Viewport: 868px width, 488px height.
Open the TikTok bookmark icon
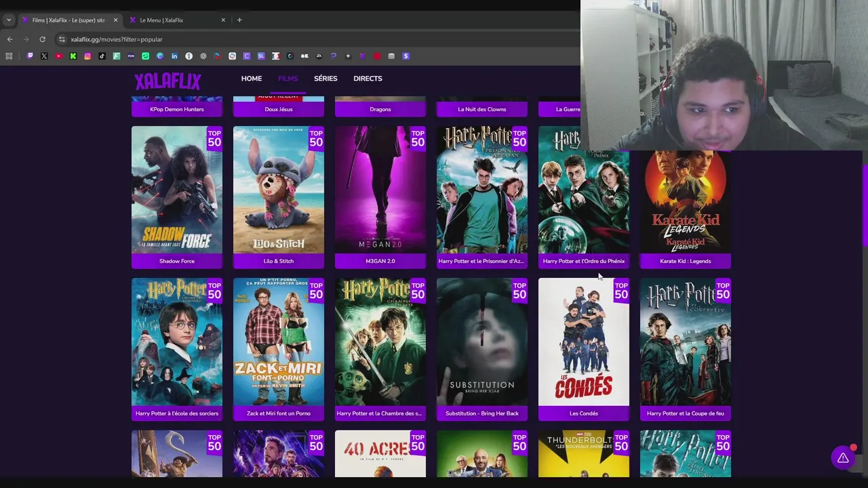102,56
